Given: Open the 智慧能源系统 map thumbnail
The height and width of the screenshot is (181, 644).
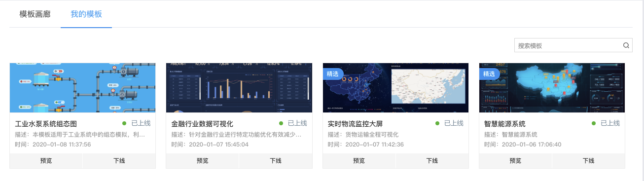Looking at the screenshot, I should (x=552, y=88).
